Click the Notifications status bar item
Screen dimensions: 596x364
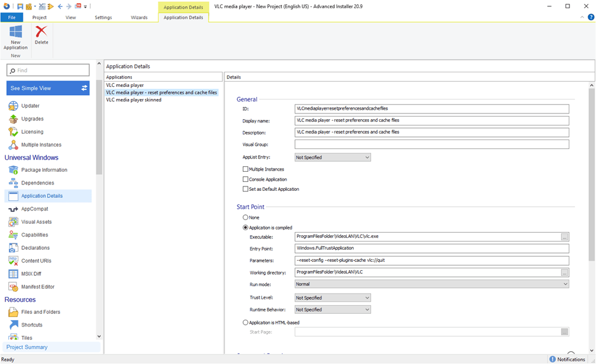pos(567,359)
